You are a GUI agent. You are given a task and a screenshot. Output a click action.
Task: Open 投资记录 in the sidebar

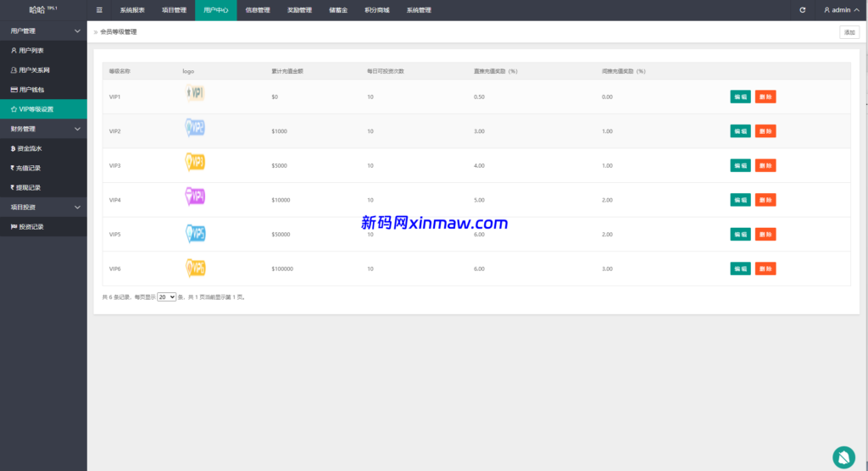coord(43,227)
